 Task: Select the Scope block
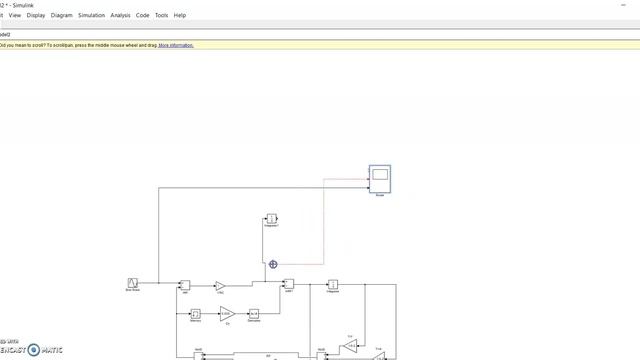pos(380,179)
